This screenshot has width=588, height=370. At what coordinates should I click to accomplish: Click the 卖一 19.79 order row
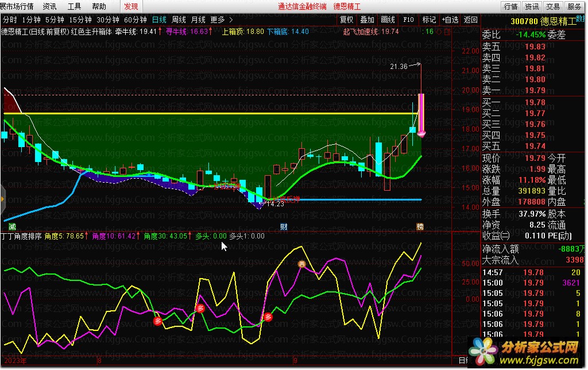click(533, 90)
